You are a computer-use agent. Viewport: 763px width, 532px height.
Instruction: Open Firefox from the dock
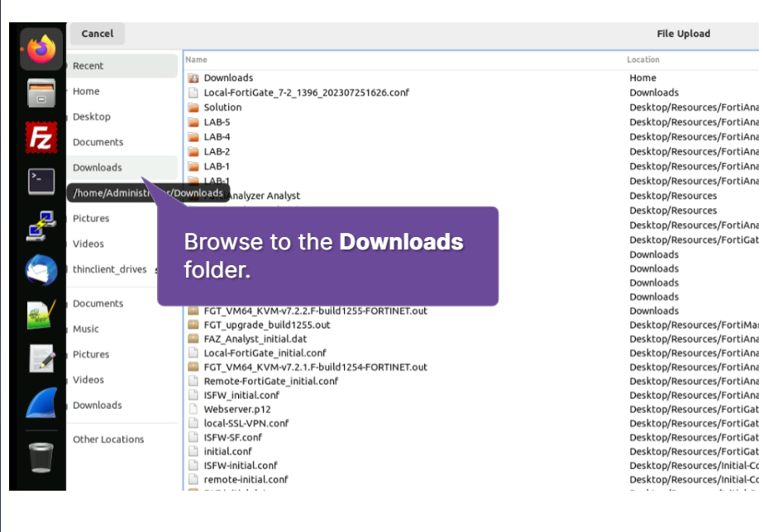[x=41, y=49]
